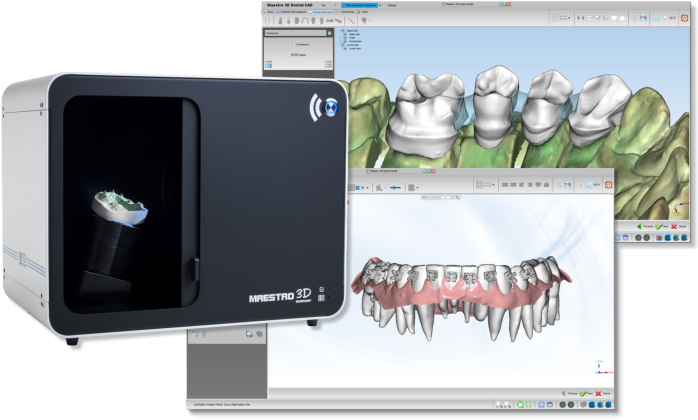Click the grid icon in the front window toolbar
The width and height of the screenshot is (698, 420).
(479, 184)
